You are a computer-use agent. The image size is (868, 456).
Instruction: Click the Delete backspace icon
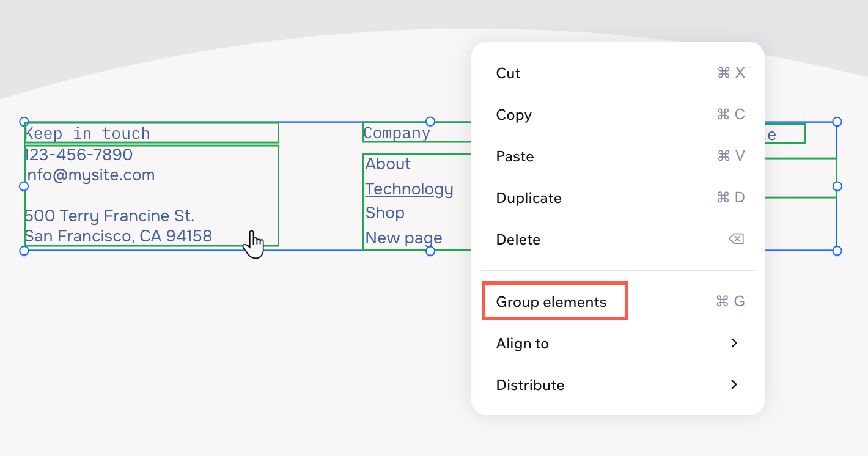pyautogui.click(x=735, y=239)
